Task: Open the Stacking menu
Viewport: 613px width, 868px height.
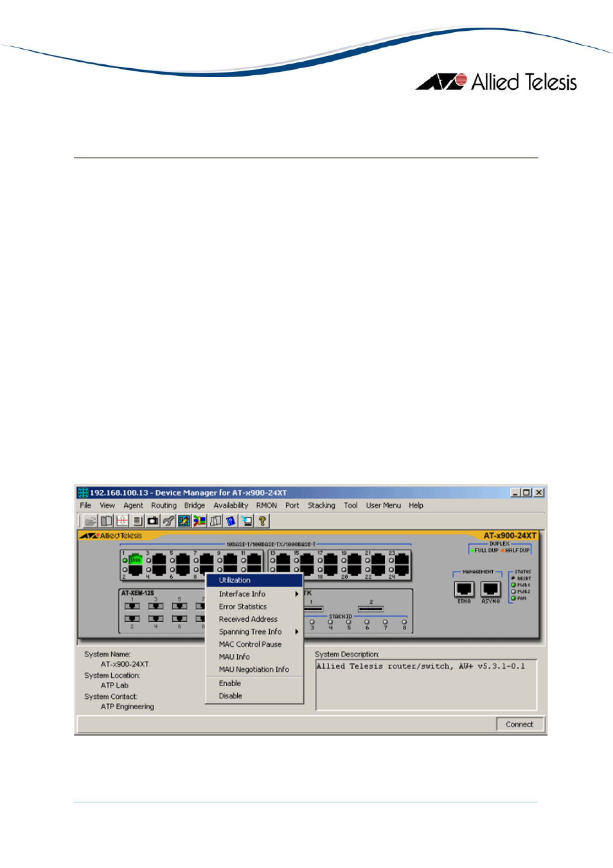Action: click(x=321, y=505)
